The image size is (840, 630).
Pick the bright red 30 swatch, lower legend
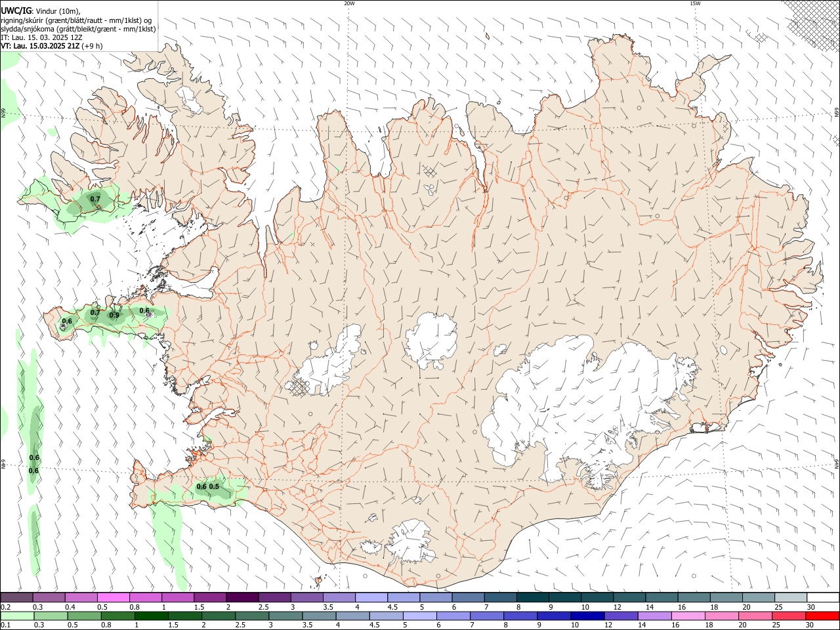822,616
